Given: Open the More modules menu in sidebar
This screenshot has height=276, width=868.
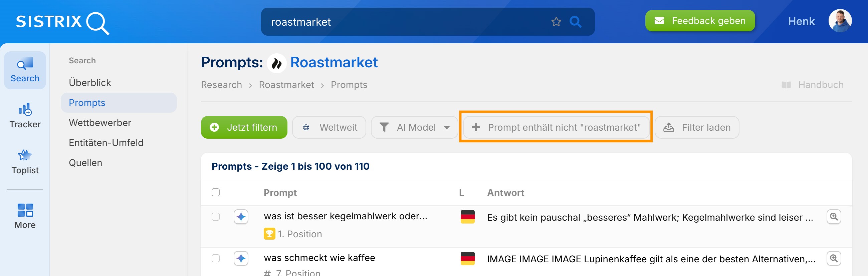Looking at the screenshot, I should [x=25, y=216].
